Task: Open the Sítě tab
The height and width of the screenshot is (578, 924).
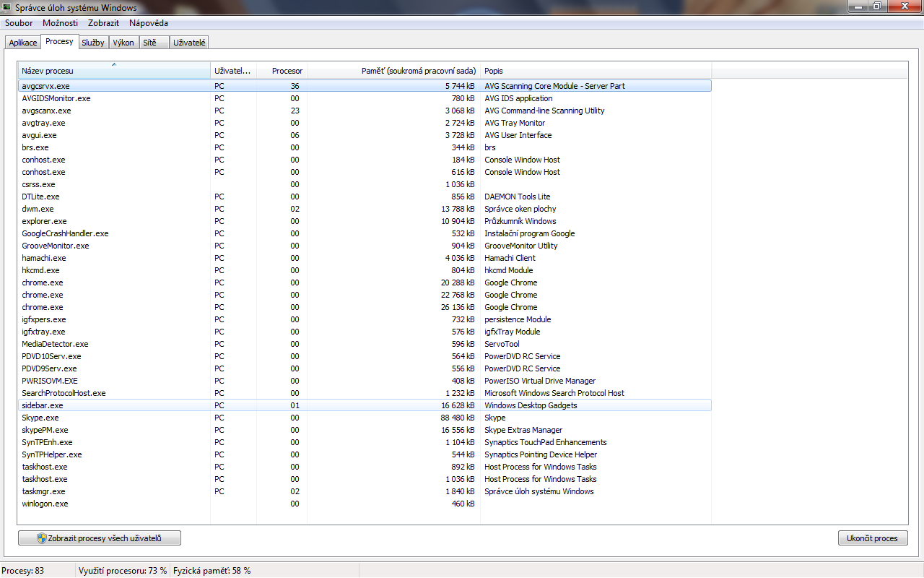Action: [149, 43]
